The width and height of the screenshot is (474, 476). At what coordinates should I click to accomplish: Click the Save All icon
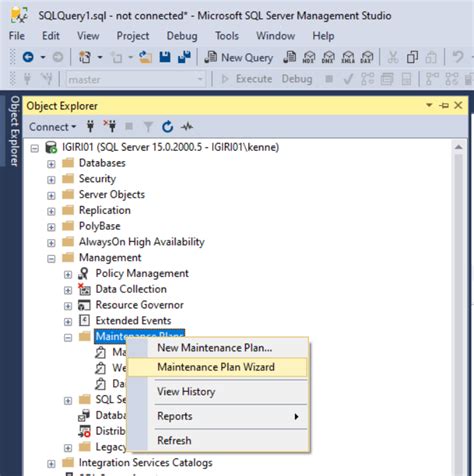pyautogui.click(x=184, y=57)
